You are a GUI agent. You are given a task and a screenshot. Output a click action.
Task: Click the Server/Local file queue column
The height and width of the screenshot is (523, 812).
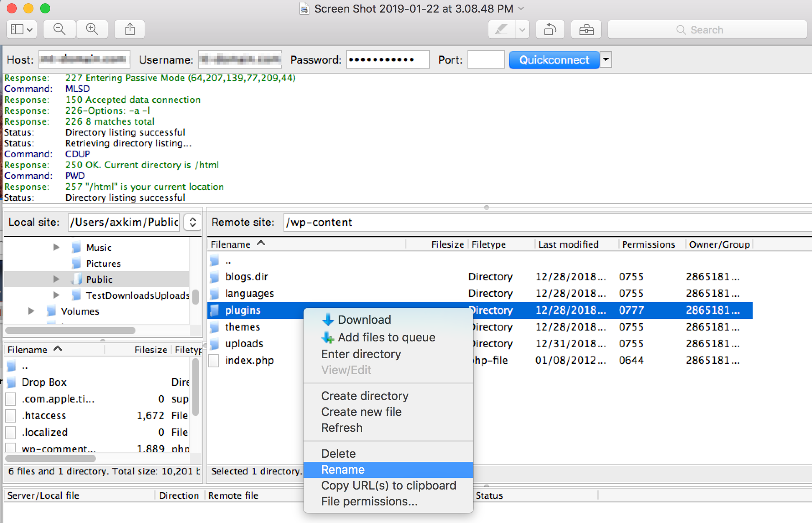tap(79, 495)
